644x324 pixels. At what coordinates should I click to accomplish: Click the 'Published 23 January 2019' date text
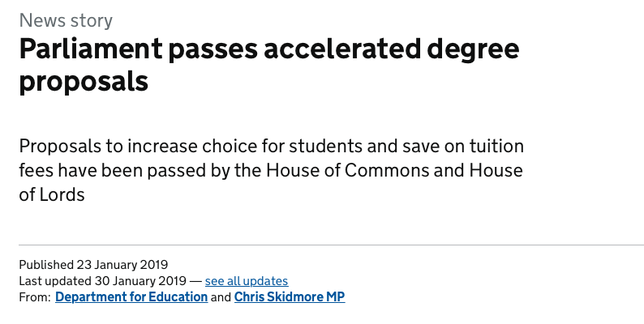click(x=93, y=265)
